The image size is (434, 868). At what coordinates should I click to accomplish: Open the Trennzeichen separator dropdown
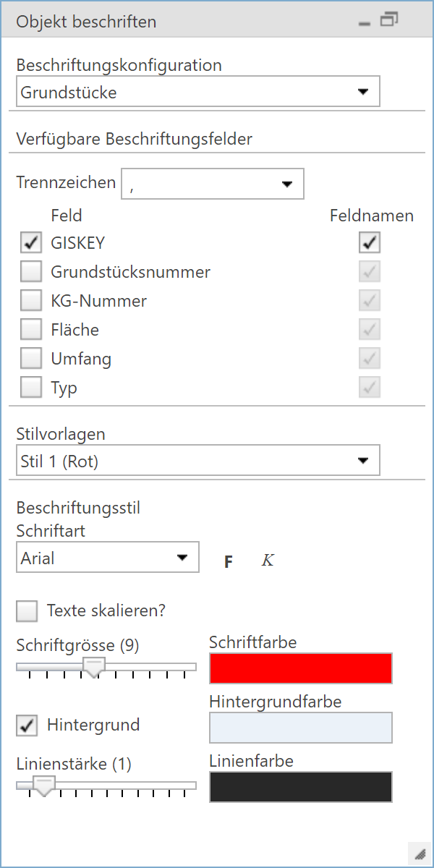pos(288,184)
